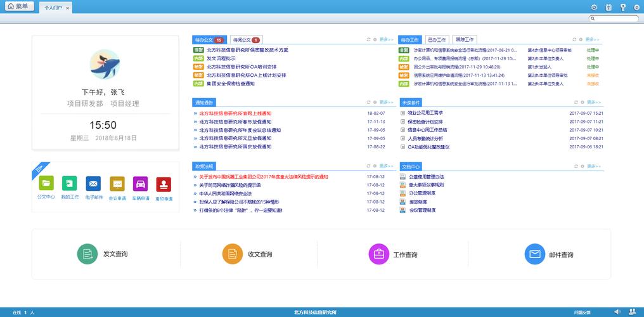644x317 pixels.
Task: Open the document 重大事项议事规则
Action: 427,184
